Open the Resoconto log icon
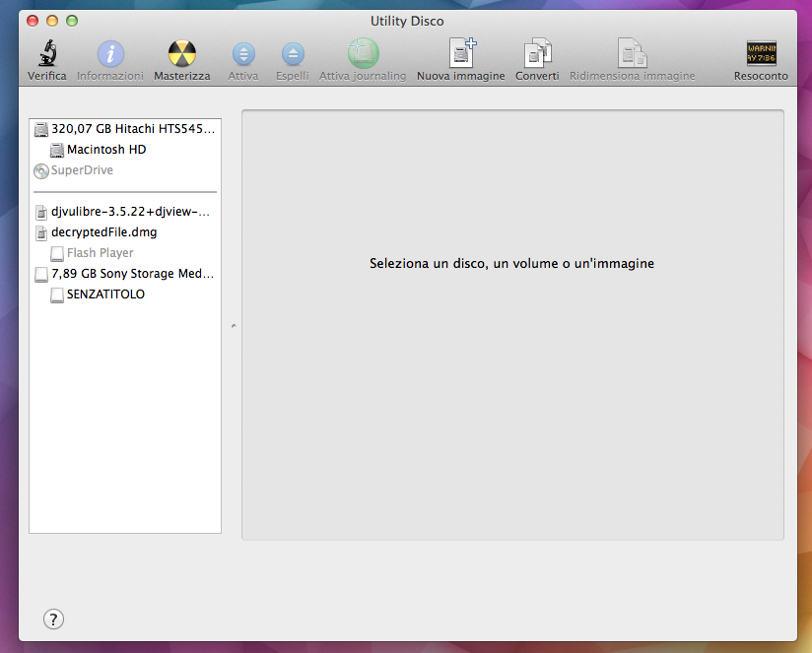The width and height of the screenshot is (812, 653). point(761,54)
